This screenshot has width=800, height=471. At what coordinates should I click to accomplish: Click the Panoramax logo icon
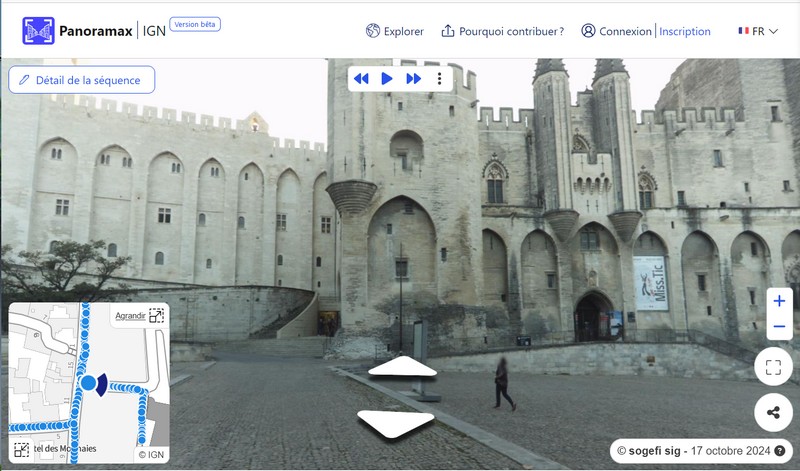(x=39, y=30)
